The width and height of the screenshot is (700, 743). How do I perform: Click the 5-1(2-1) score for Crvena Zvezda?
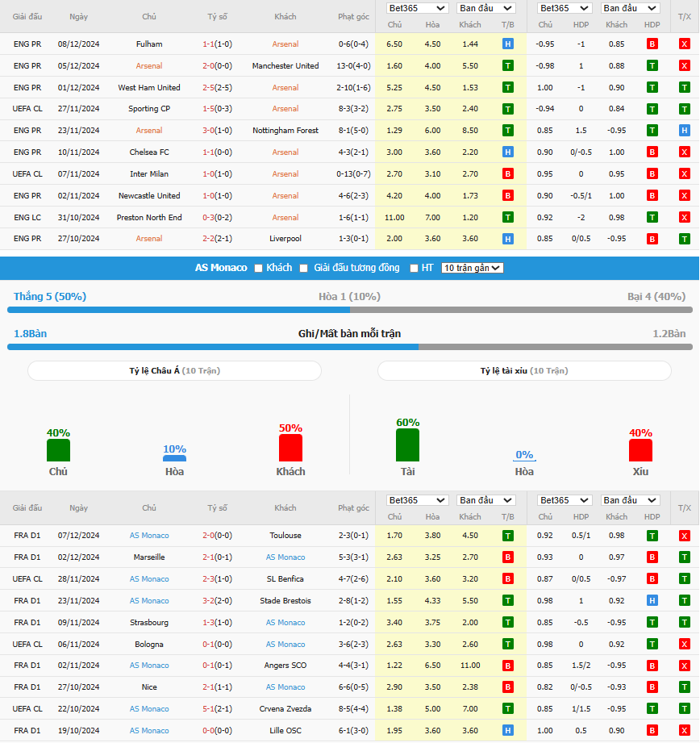218,709
